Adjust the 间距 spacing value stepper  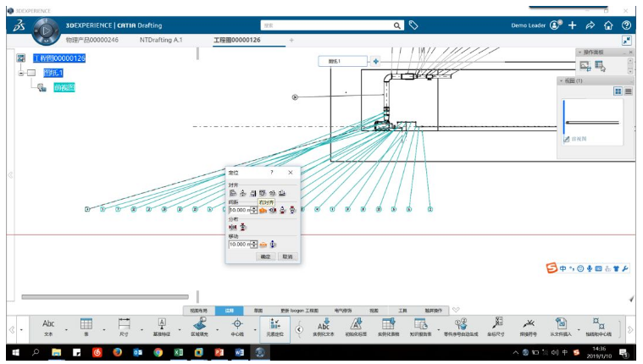pos(254,210)
